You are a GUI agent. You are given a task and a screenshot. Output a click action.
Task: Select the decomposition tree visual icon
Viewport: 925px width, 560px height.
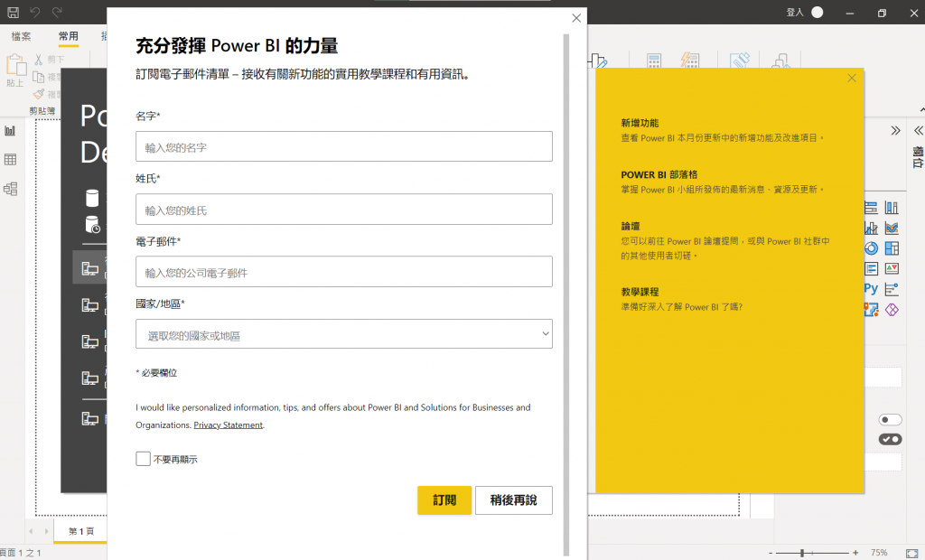pyautogui.click(x=892, y=289)
